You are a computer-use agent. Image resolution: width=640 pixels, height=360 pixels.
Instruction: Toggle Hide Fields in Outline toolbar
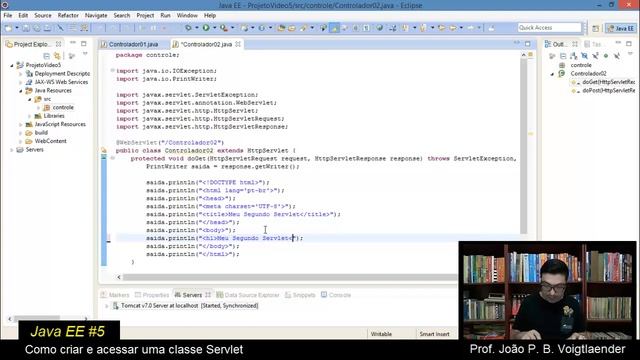click(584, 56)
